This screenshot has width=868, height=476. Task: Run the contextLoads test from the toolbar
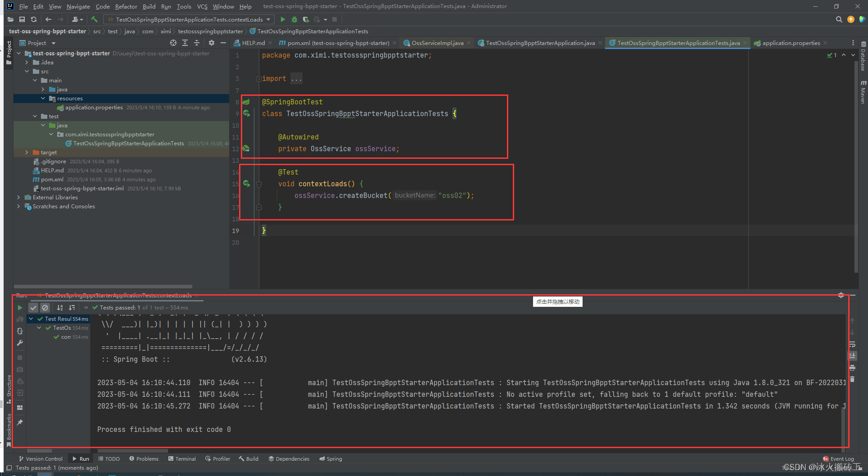[283, 19]
